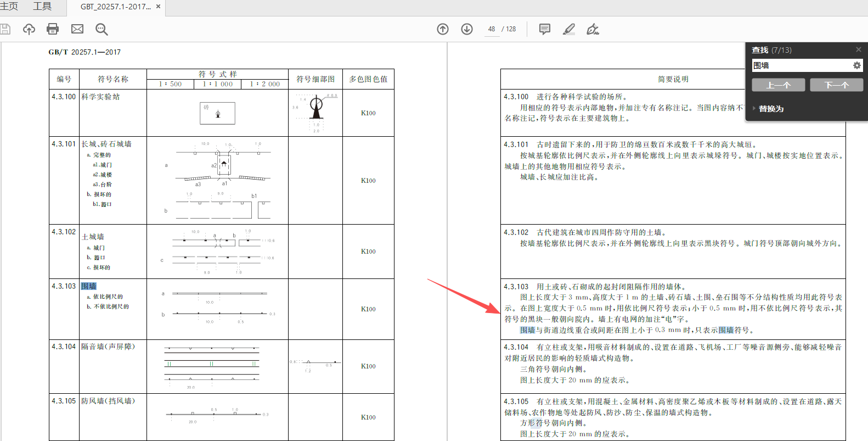Click the 上一个 previous result button
This screenshot has height=441, width=868.
[x=779, y=85]
